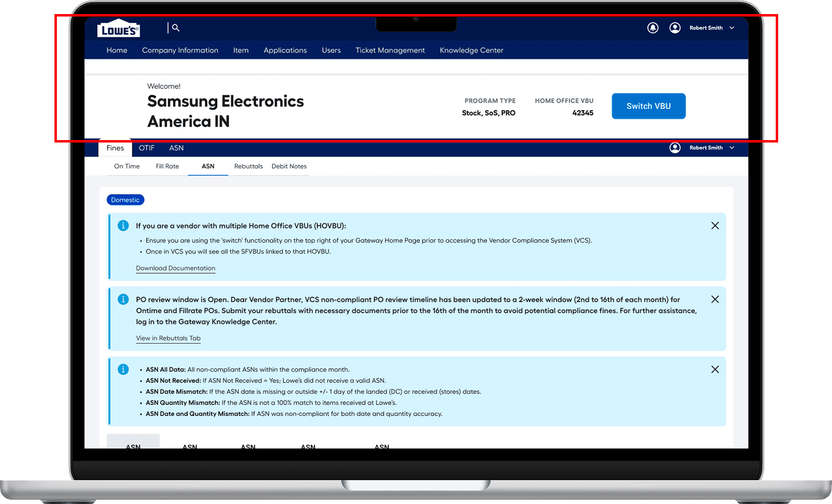Open the Debit Notes sub-tab
This screenshot has height=504, width=832.
(289, 166)
